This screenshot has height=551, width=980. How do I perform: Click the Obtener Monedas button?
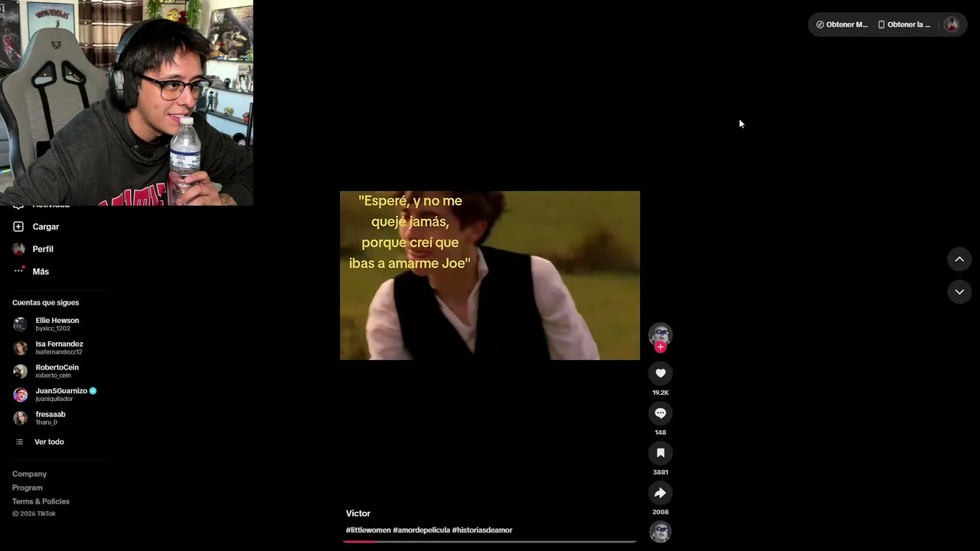tap(841, 24)
